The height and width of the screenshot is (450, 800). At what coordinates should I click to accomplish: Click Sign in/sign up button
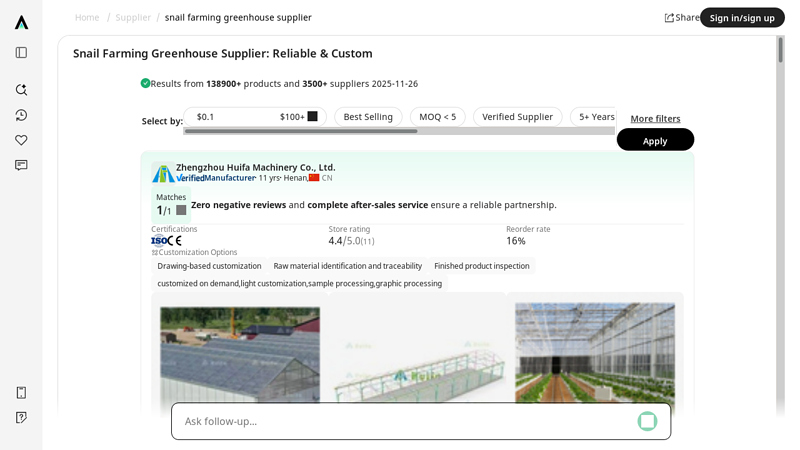click(x=742, y=18)
